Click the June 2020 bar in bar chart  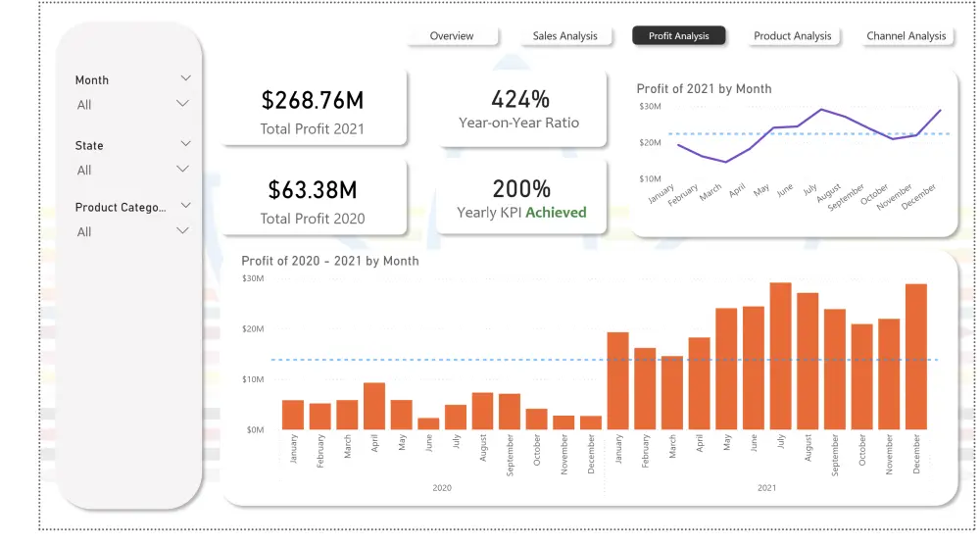point(428,423)
